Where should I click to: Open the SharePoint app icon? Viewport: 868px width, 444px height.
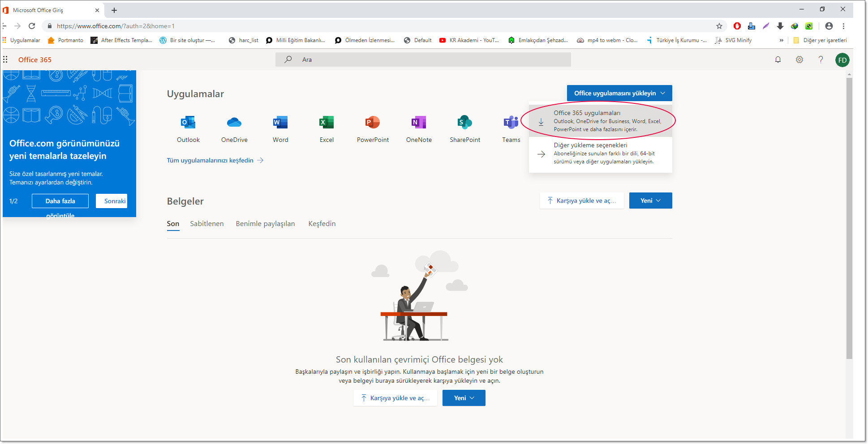click(x=465, y=123)
